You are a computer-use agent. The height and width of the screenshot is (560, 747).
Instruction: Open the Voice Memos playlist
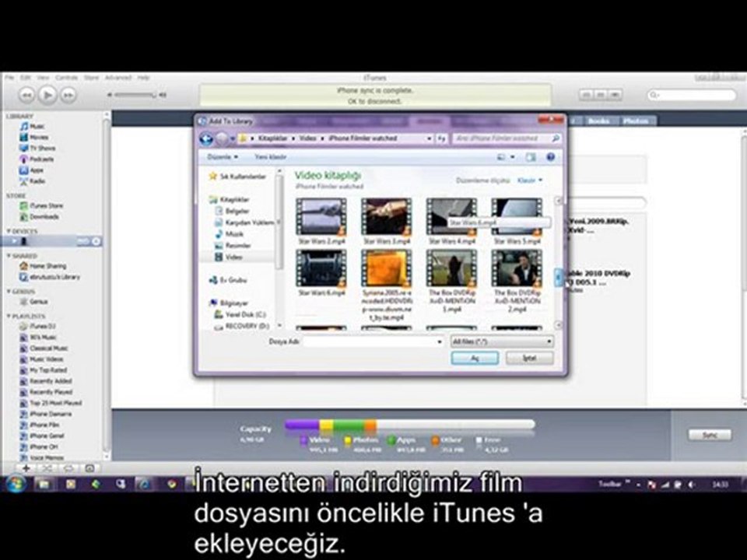tap(41, 457)
